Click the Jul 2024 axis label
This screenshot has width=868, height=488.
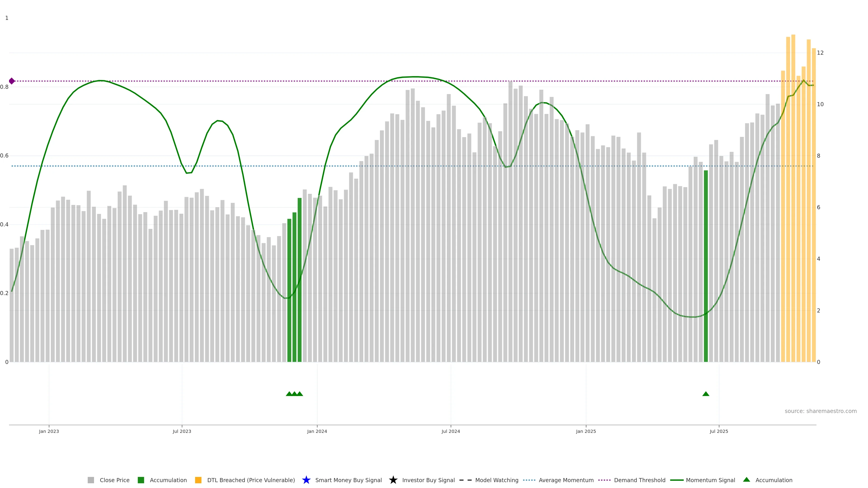[451, 431]
